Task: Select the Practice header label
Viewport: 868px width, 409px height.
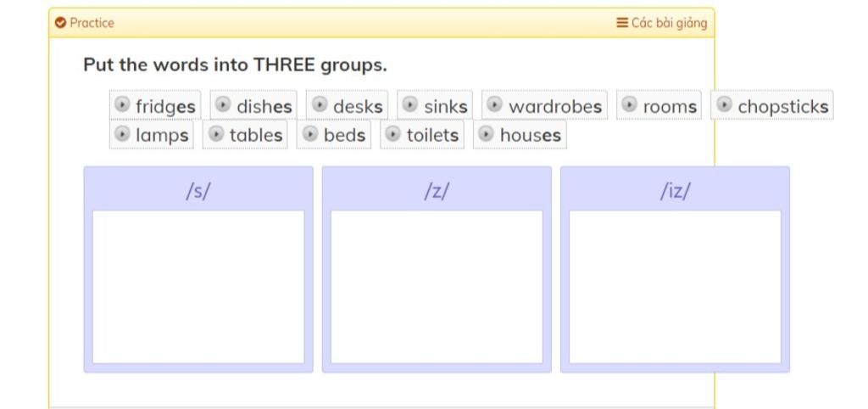Action: coord(92,23)
